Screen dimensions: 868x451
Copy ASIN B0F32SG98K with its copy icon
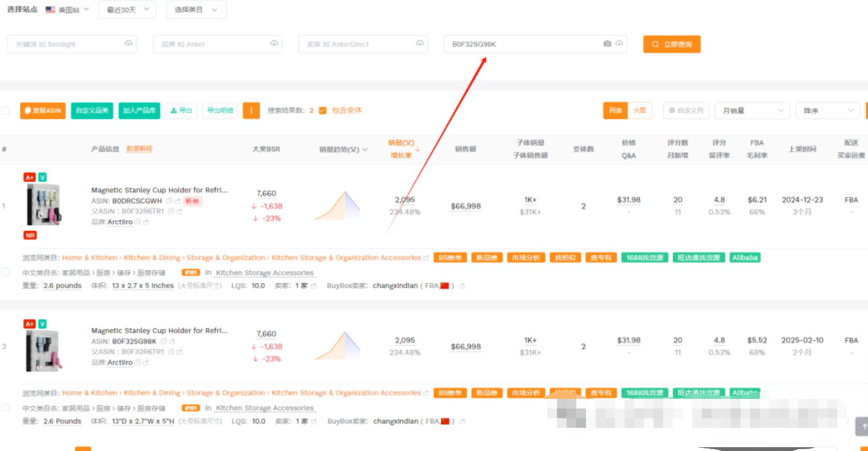pyautogui.click(x=164, y=341)
